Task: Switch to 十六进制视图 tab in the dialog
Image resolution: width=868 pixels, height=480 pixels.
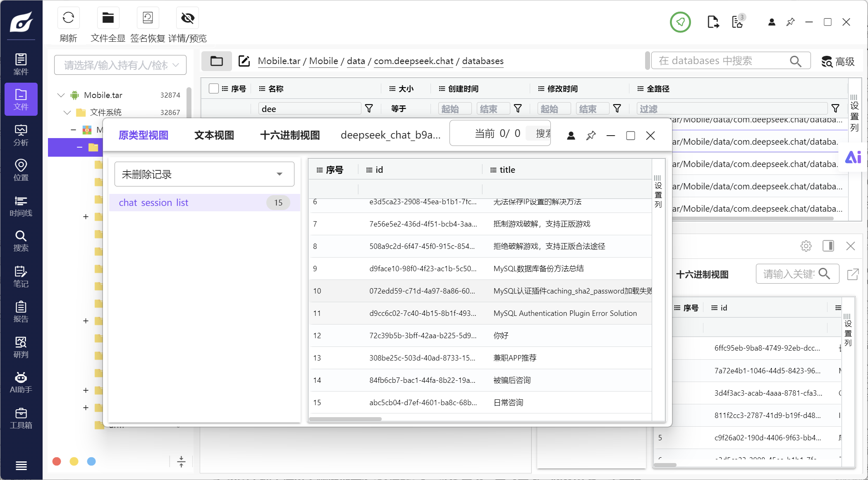Action: point(290,135)
